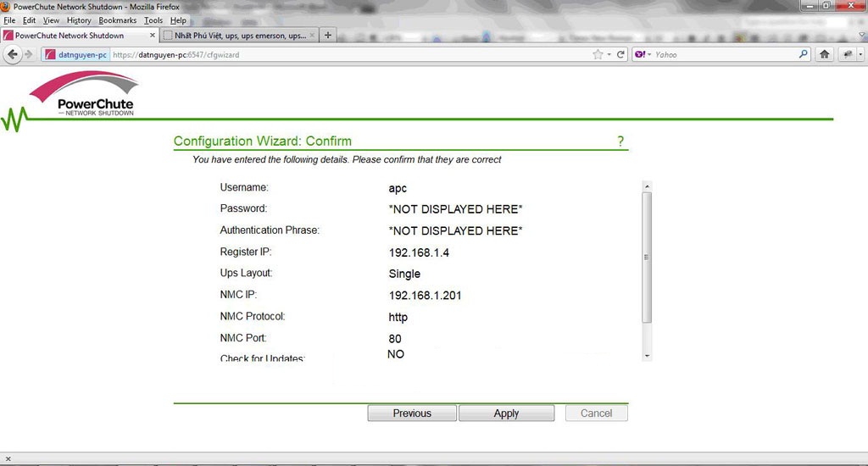Close the bottom add-on bar
The height and width of the screenshot is (466, 868).
pos(8,458)
